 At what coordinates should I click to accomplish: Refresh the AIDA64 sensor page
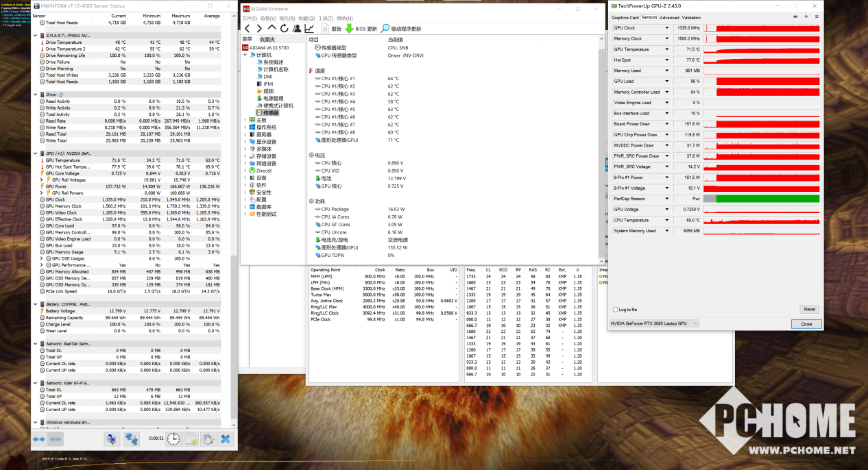(x=285, y=29)
